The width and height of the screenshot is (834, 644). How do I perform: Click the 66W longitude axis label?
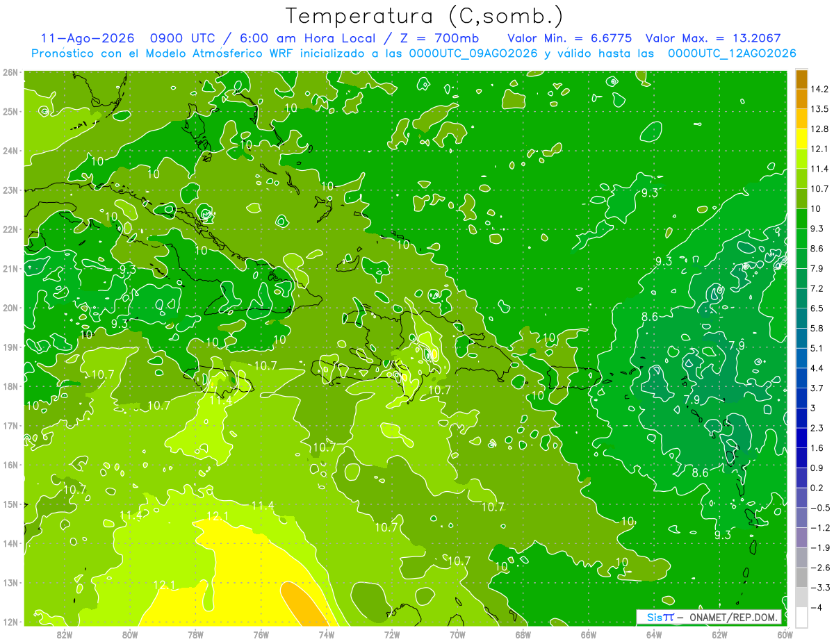[x=589, y=634]
